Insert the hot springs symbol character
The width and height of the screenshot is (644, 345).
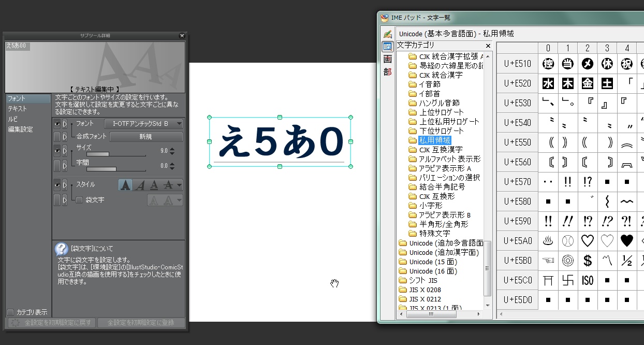tap(548, 241)
